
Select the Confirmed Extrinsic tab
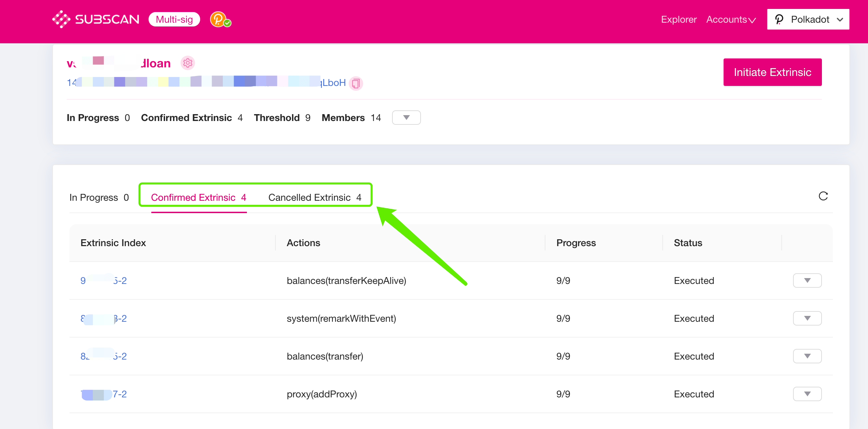198,197
